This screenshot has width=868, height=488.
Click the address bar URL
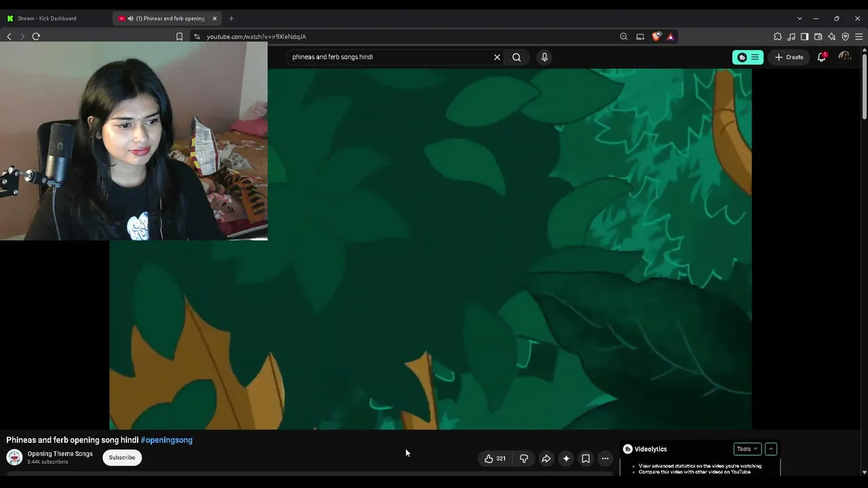256,37
